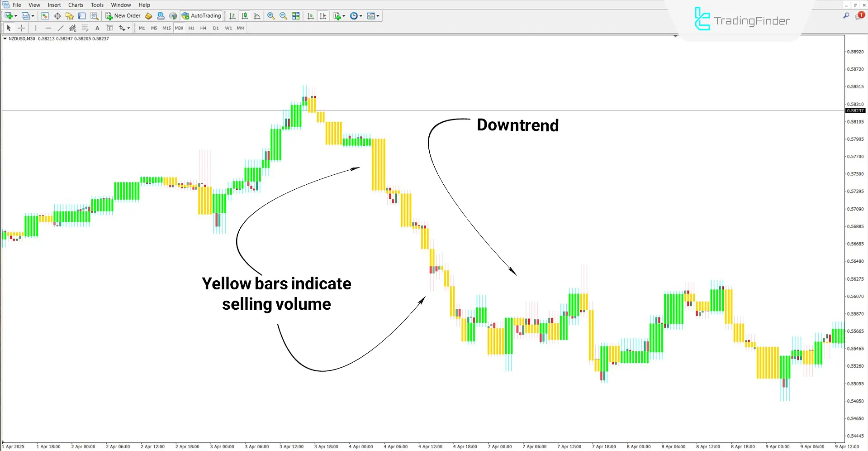Switch to candlestick display mode

point(244,16)
